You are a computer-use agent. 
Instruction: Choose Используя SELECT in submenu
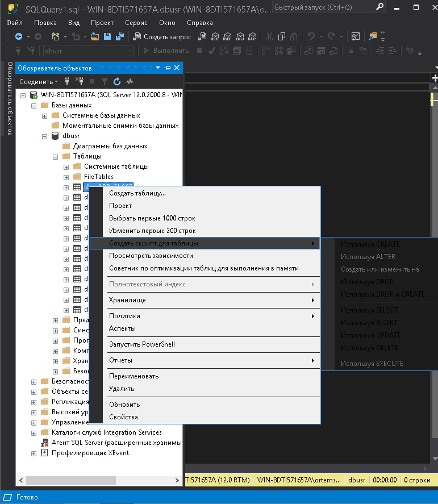369,310
